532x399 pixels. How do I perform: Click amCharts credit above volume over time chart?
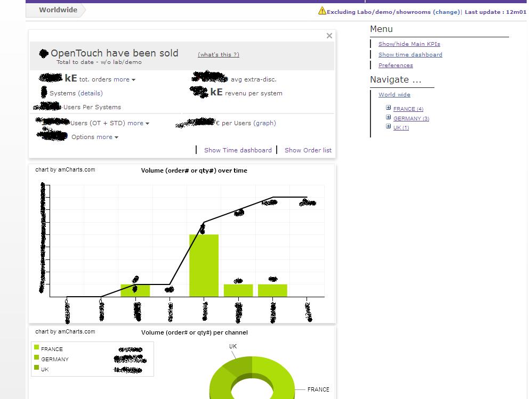[65, 169]
